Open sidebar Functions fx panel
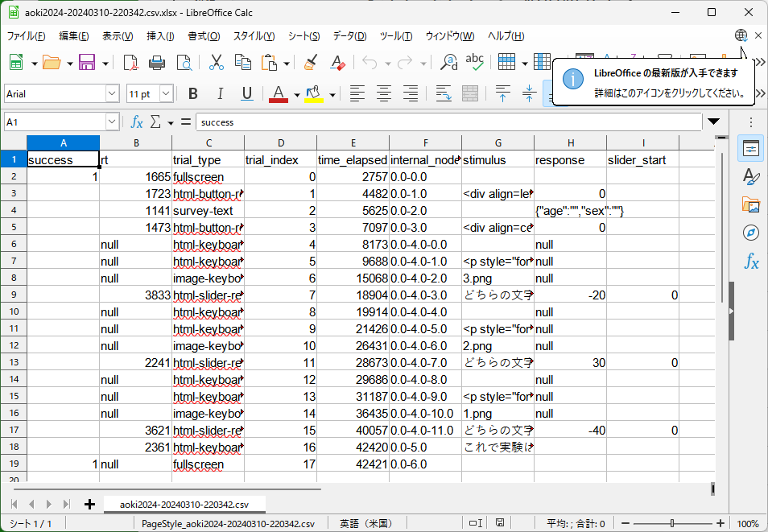The image size is (768, 532). click(x=750, y=261)
